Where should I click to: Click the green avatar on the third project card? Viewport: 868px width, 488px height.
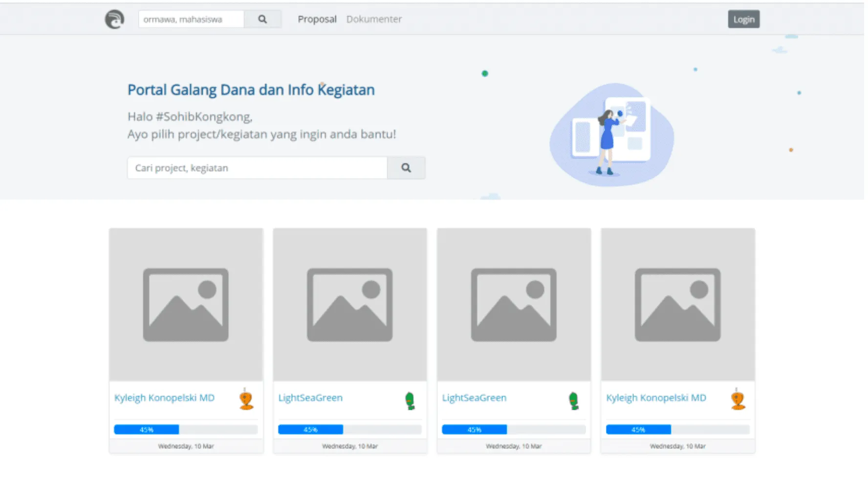[x=574, y=400]
